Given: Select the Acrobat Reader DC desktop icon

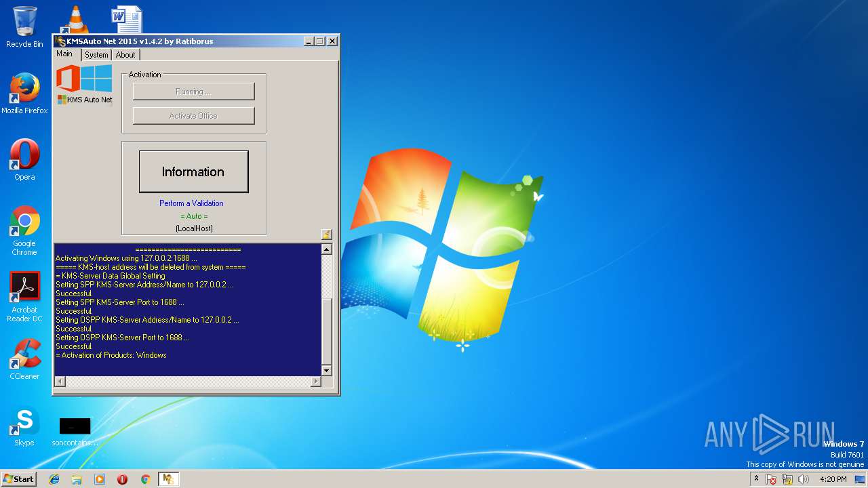Looking at the screenshot, I should pos(24,297).
